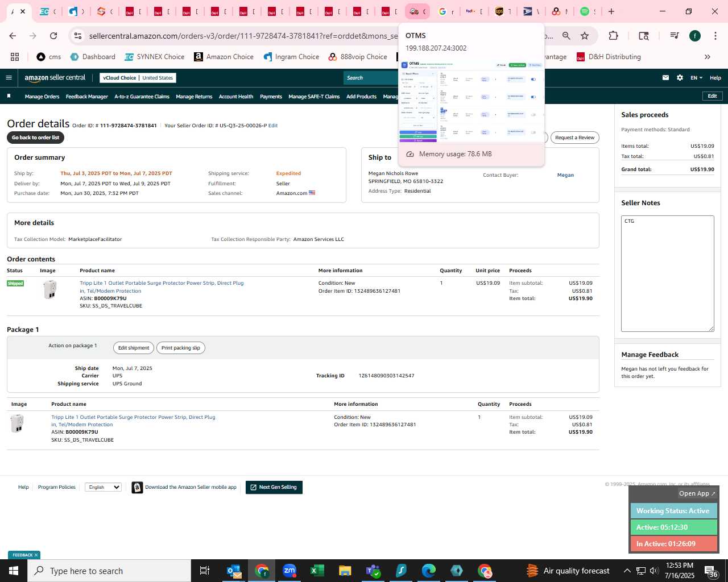
Task: Open Outlook from the taskbar
Action: (234, 571)
